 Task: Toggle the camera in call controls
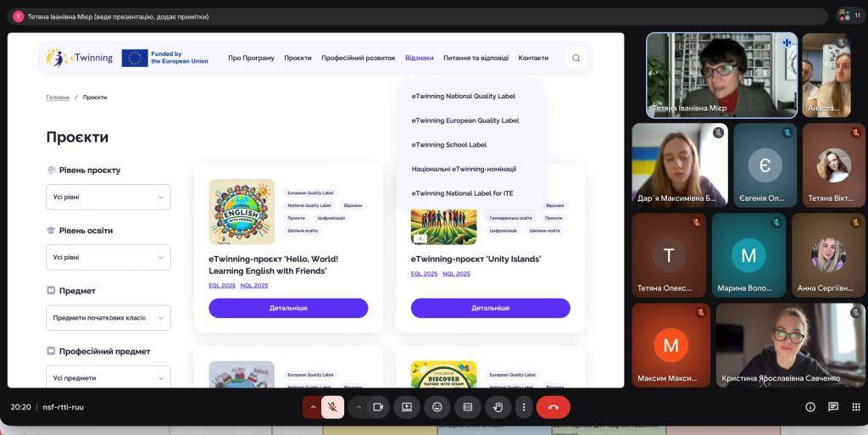[x=379, y=407]
